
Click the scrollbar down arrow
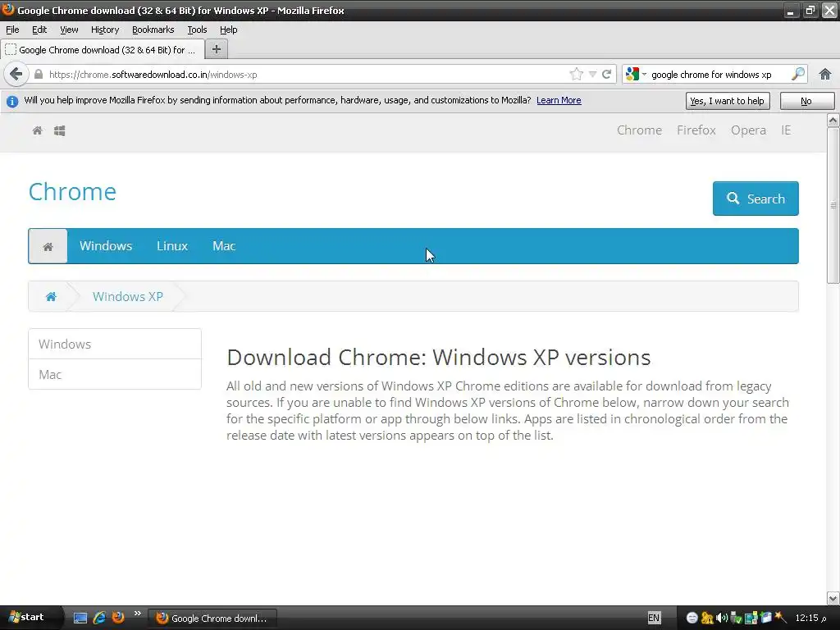click(x=833, y=598)
